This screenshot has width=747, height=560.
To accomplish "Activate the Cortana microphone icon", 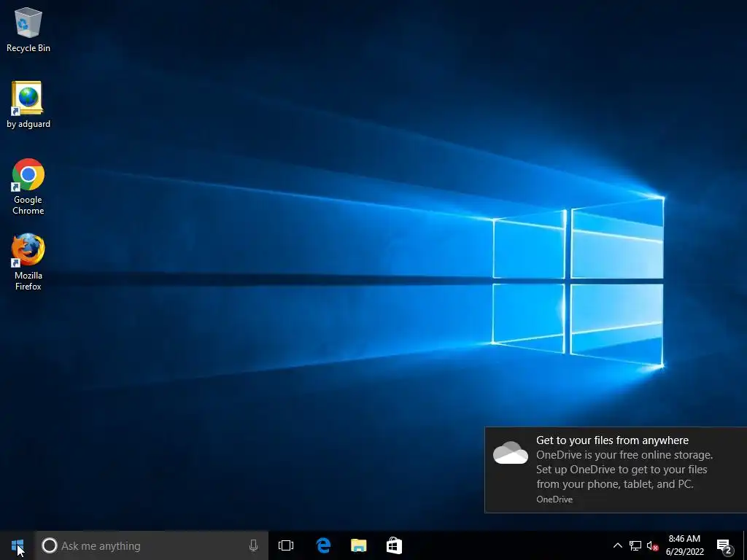I will coord(253,545).
